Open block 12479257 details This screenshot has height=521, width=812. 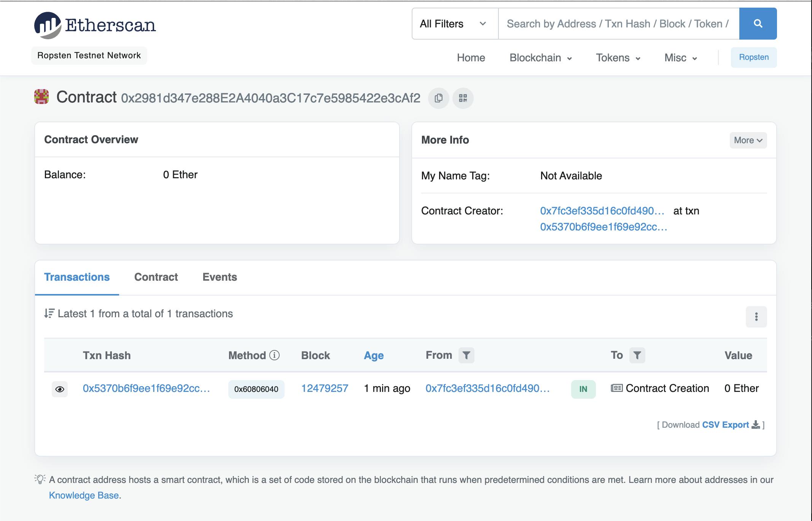(324, 388)
